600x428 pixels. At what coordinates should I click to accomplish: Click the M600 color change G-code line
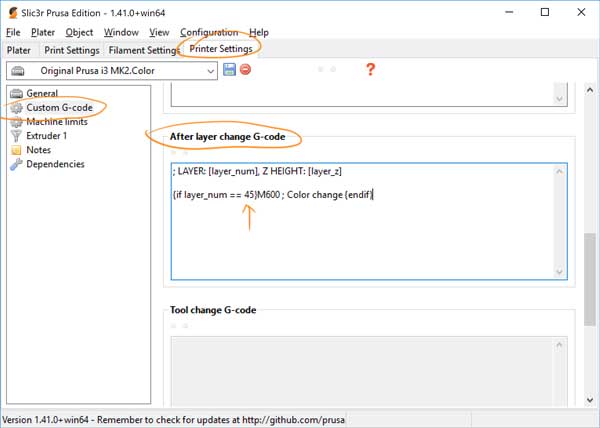click(272, 195)
